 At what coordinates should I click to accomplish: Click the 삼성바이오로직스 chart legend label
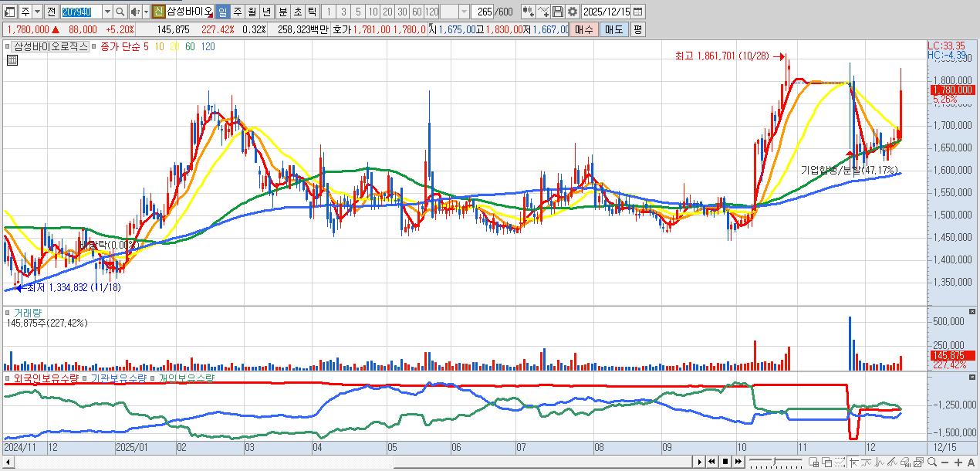52,46
